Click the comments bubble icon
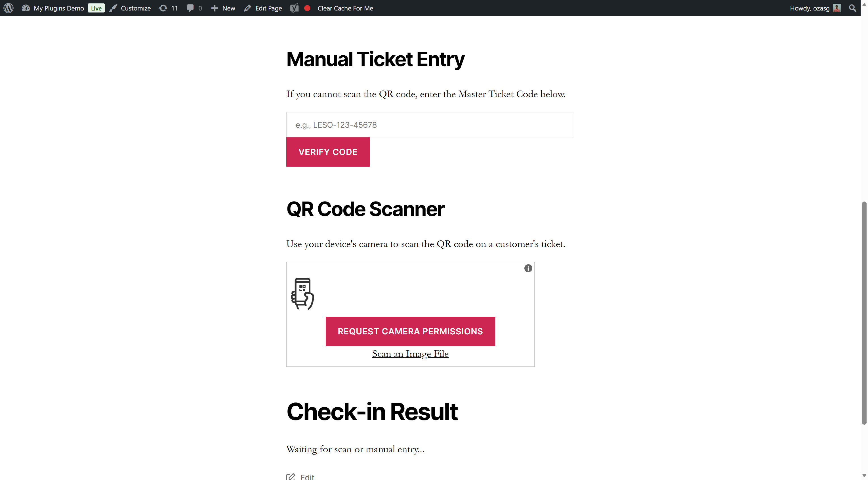 tap(191, 8)
